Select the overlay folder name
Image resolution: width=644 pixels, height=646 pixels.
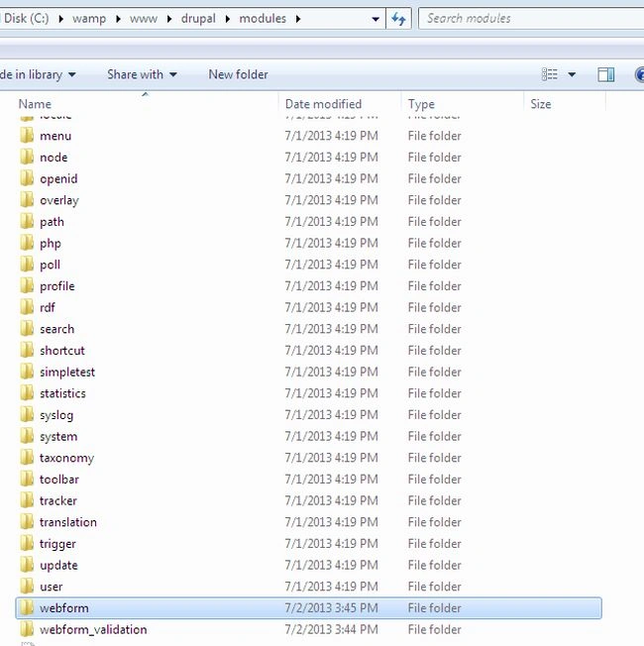[x=59, y=201]
